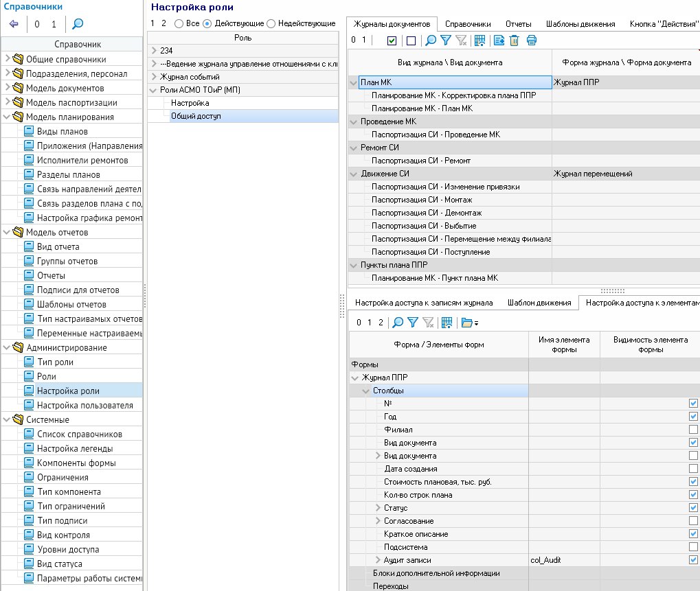Click book icon next to Настройка легенды

click(29, 448)
